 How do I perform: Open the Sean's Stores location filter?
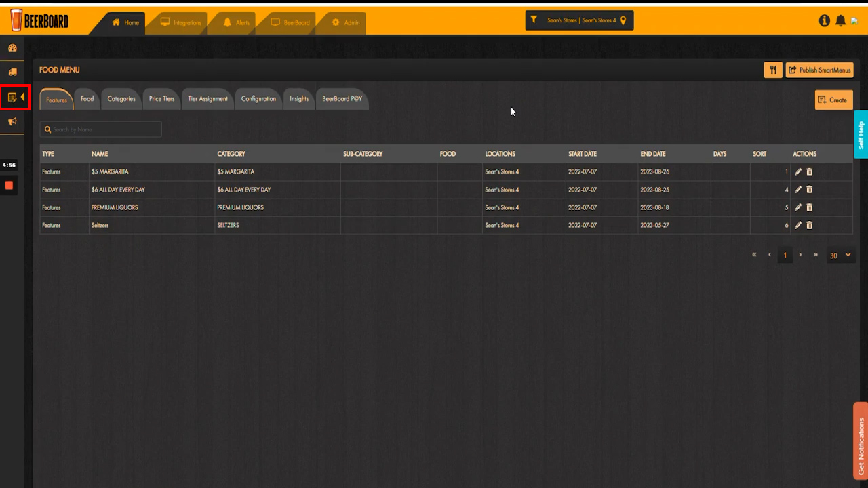click(x=580, y=20)
